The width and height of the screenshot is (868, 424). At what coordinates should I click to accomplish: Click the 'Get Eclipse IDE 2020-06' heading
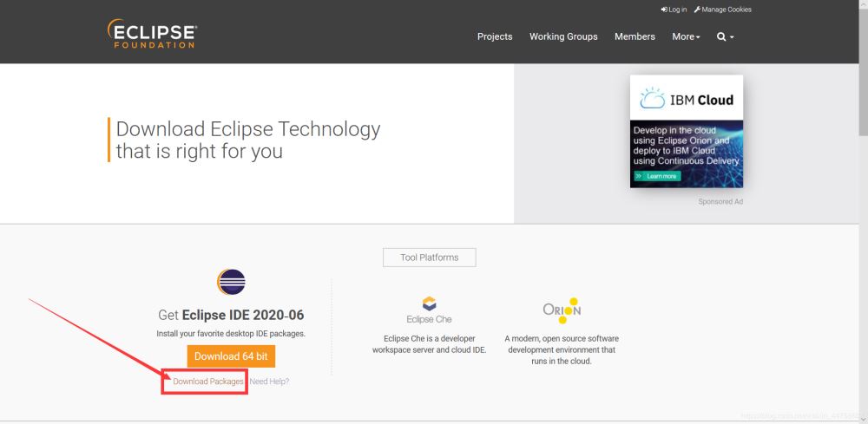(x=231, y=315)
